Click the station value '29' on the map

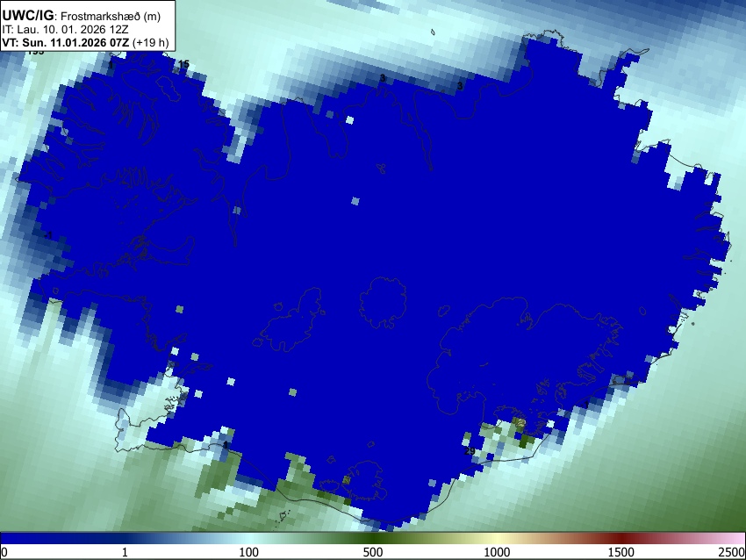click(470, 451)
